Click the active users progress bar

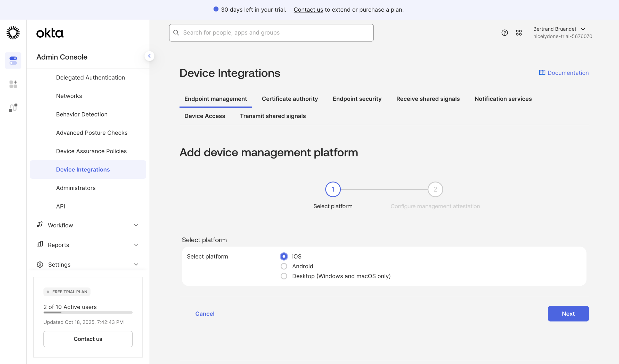pyautogui.click(x=88, y=312)
